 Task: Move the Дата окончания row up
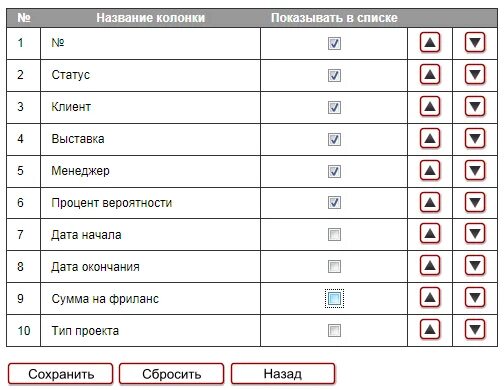tap(430, 265)
